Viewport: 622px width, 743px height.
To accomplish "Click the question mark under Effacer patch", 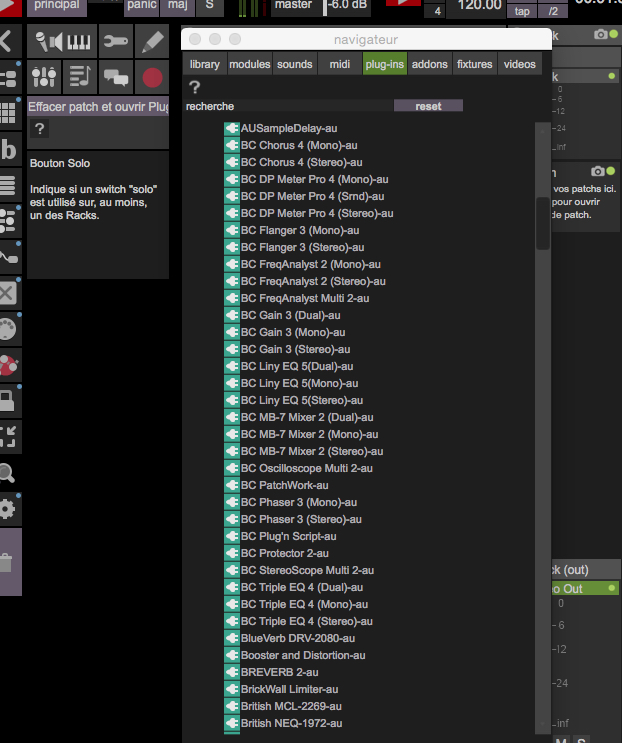I will coord(40,128).
